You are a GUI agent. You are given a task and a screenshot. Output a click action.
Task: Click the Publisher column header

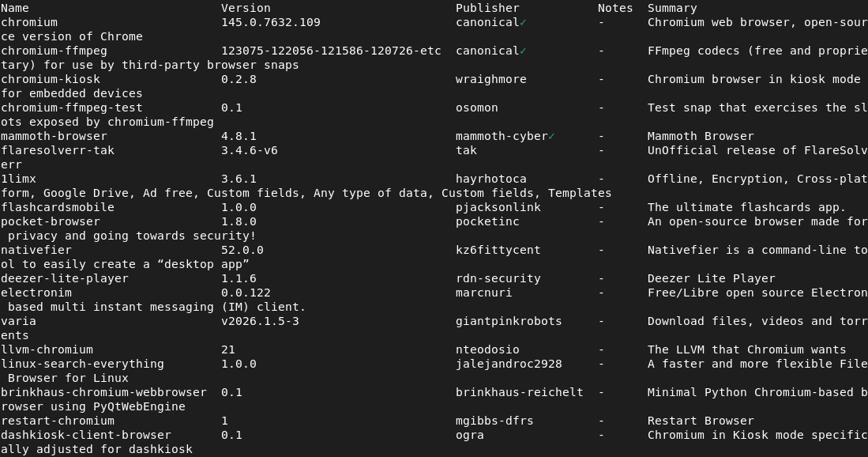click(487, 8)
